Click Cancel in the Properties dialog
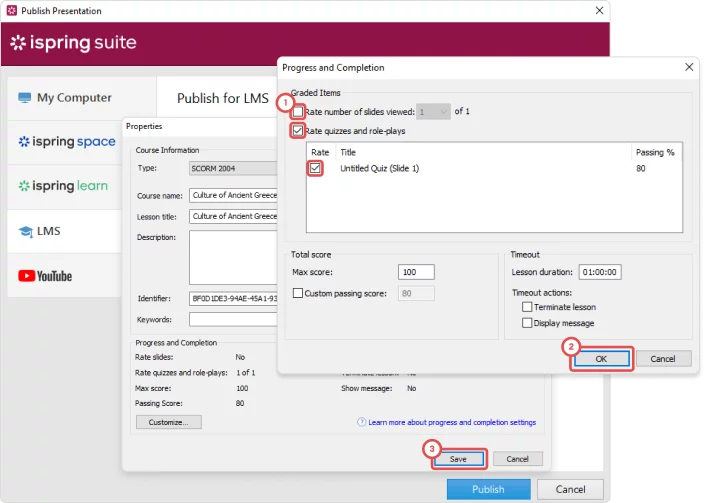The width and height of the screenshot is (704, 503). pyautogui.click(x=518, y=459)
